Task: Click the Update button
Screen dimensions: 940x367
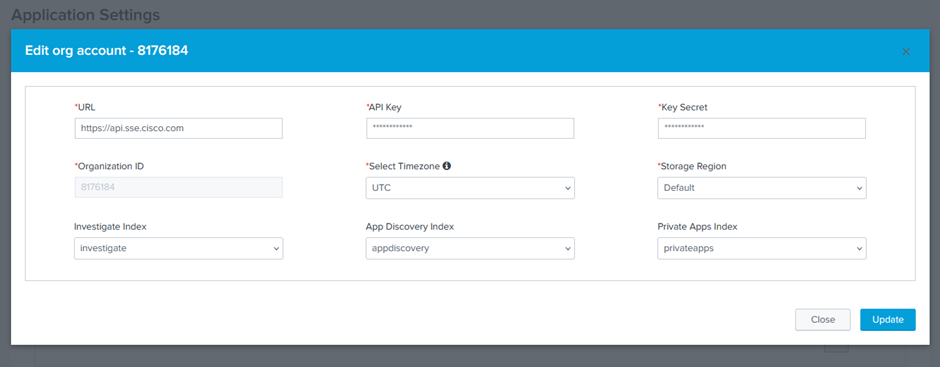Action: click(x=888, y=320)
